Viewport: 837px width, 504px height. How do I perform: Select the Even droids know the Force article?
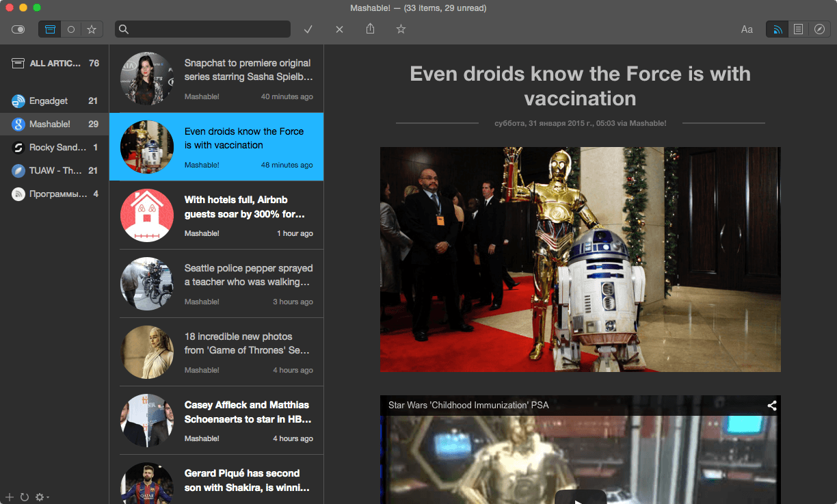point(217,147)
